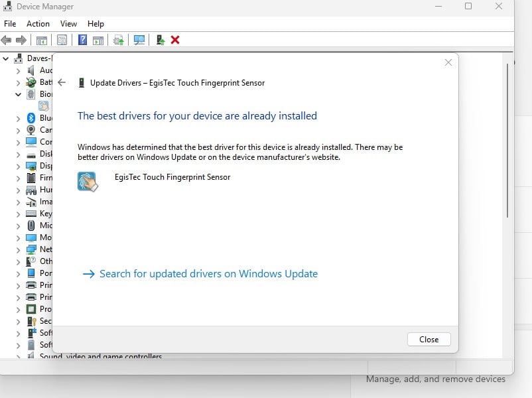Expand the Keyboards node chevron
The width and height of the screenshot is (532, 398).
(x=19, y=214)
